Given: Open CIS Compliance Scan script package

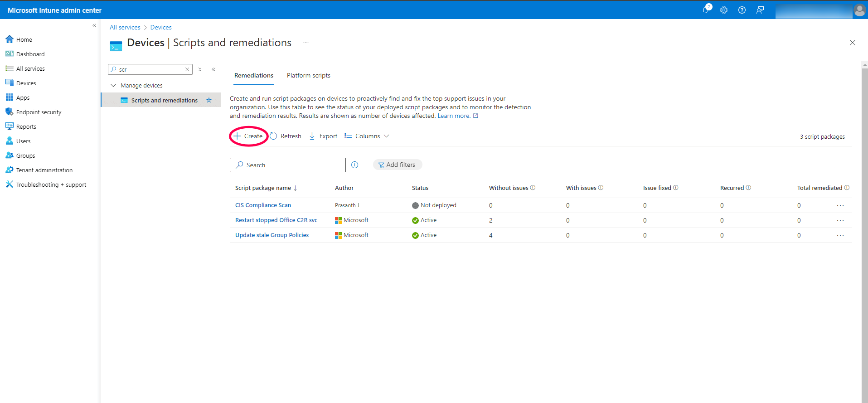Looking at the screenshot, I should pos(263,205).
